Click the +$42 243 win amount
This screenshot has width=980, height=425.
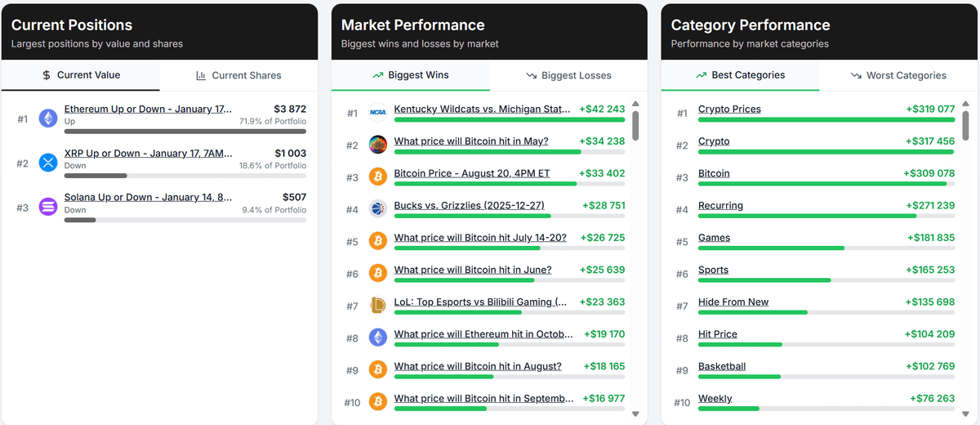(602, 109)
